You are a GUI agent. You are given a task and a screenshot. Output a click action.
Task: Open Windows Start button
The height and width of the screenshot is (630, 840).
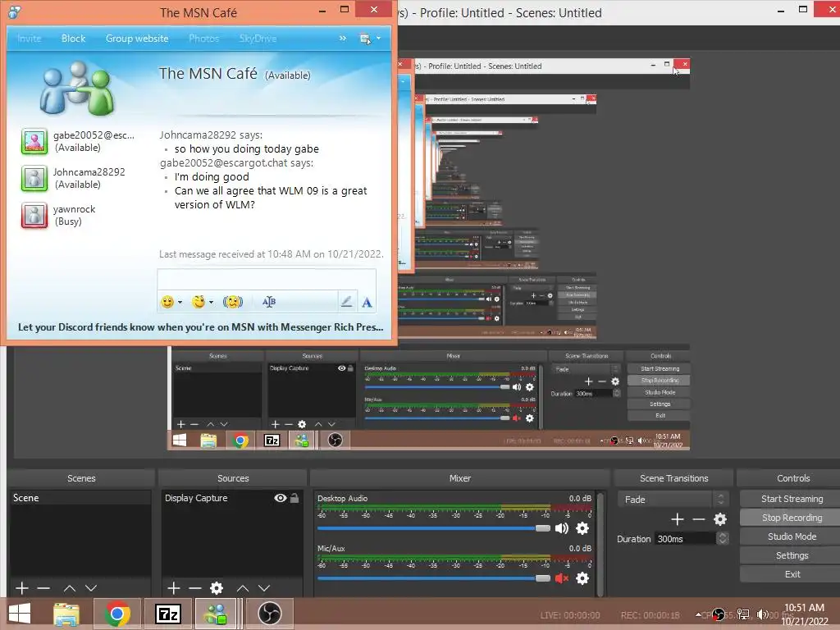point(20,614)
